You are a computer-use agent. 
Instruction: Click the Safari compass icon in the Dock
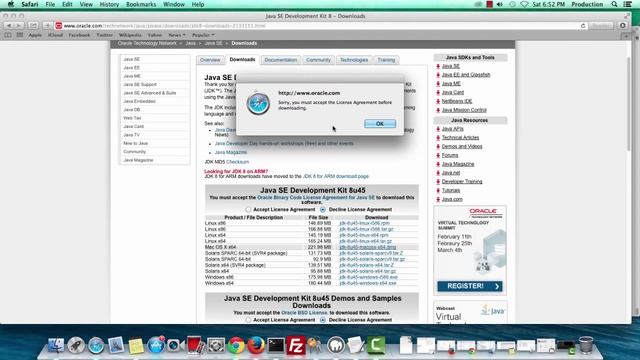click(x=96, y=345)
